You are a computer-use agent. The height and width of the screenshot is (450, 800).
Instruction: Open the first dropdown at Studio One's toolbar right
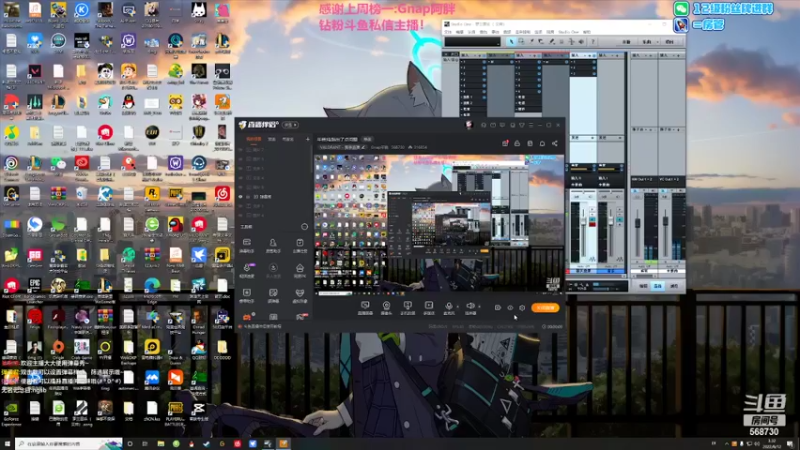627,42
